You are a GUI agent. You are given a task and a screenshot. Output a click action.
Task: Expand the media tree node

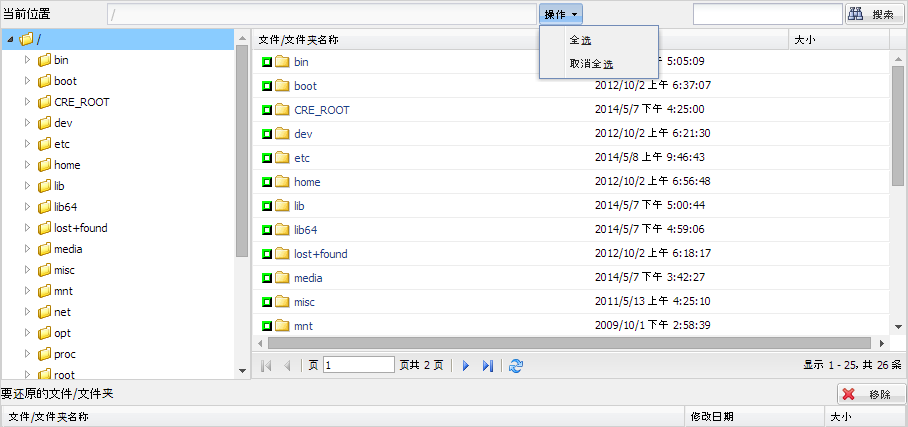pyautogui.click(x=27, y=249)
